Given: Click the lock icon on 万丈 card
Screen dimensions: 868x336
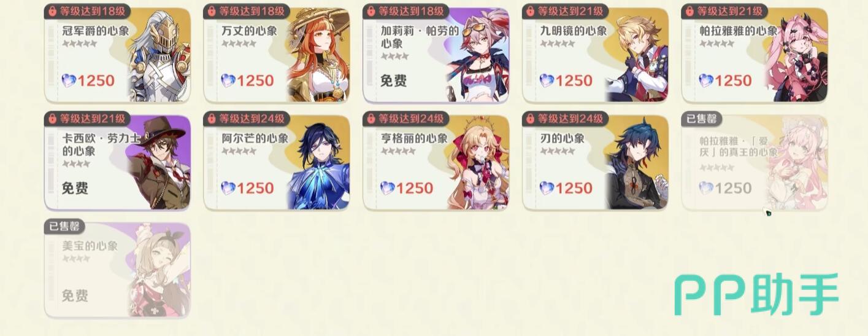Looking at the screenshot, I should point(212,11).
